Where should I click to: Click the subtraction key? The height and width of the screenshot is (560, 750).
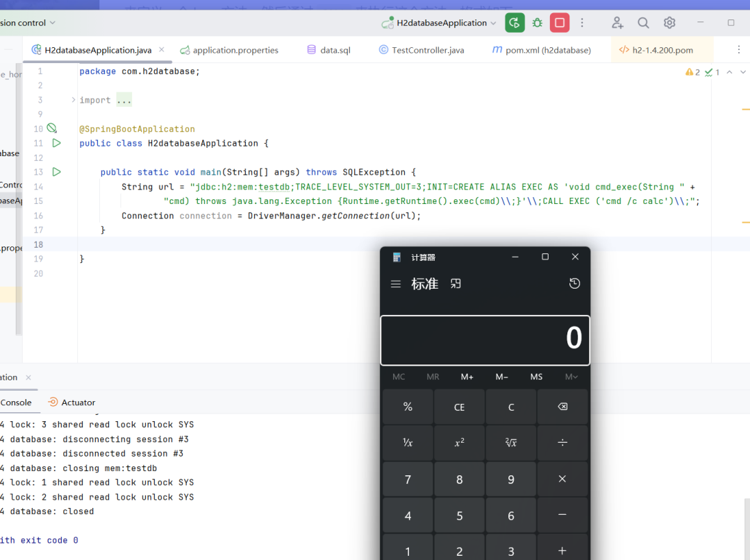(x=562, y=516)
